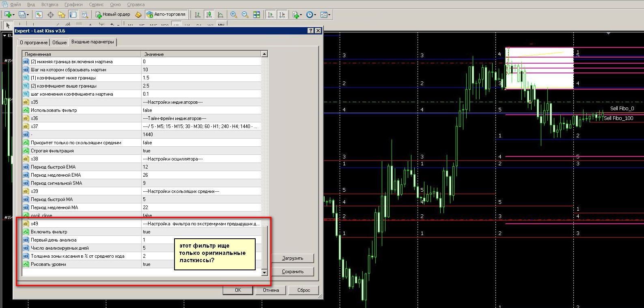Click the Сброс button
This screenshot has height=308, width=644.
pyautogui.click(x=304, y=290)
